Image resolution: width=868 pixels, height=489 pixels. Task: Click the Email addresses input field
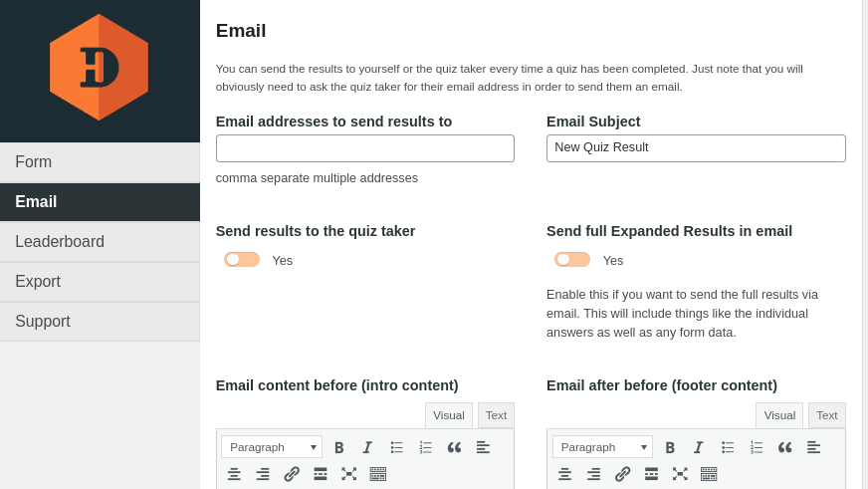tap(365, 148)
